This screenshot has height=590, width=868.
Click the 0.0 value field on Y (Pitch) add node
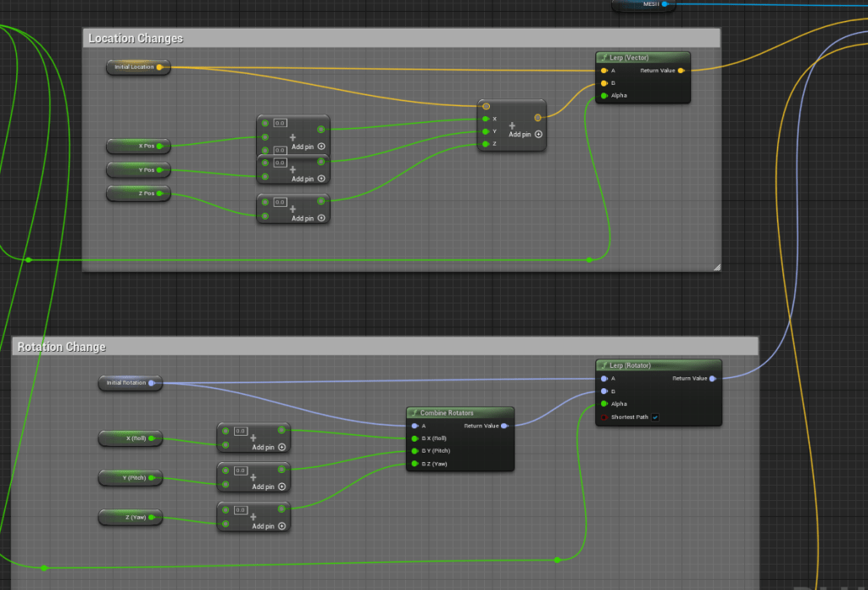(x=241, y=470)
